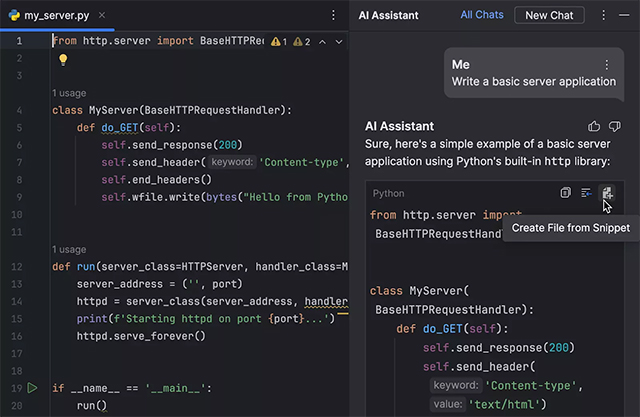Image resolution: width=640 pixels, height=417 pixels.
Task: Open the All Chats list
Action: tap(481, 16)
